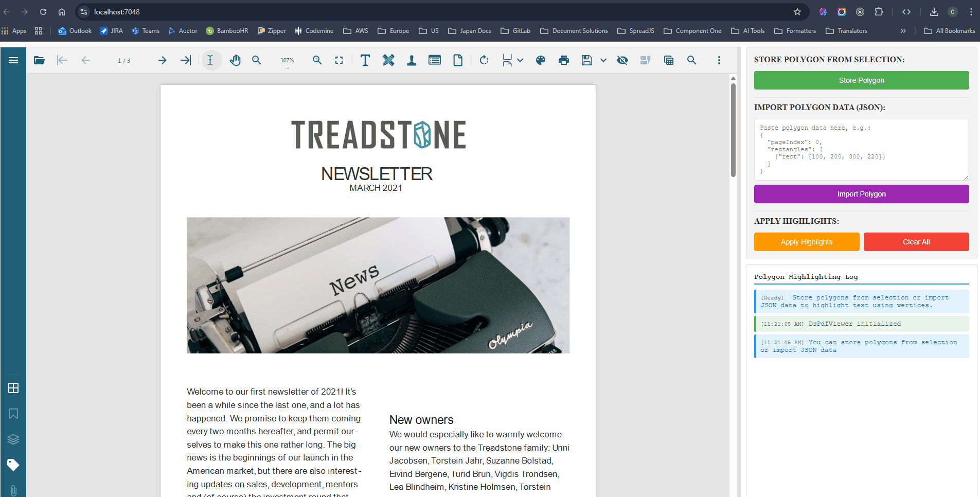Click the zoom out magnifier icon
This screenshot has height=497, width=980.
[257, 60]
